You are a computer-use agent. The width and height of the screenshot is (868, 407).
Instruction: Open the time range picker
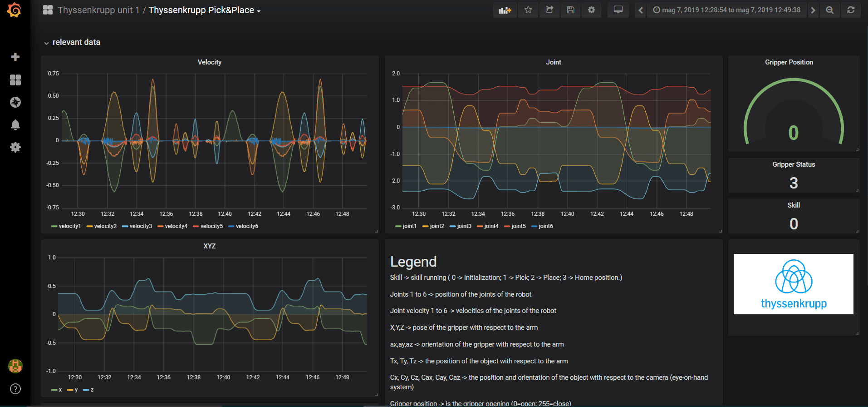pos(726,10)
